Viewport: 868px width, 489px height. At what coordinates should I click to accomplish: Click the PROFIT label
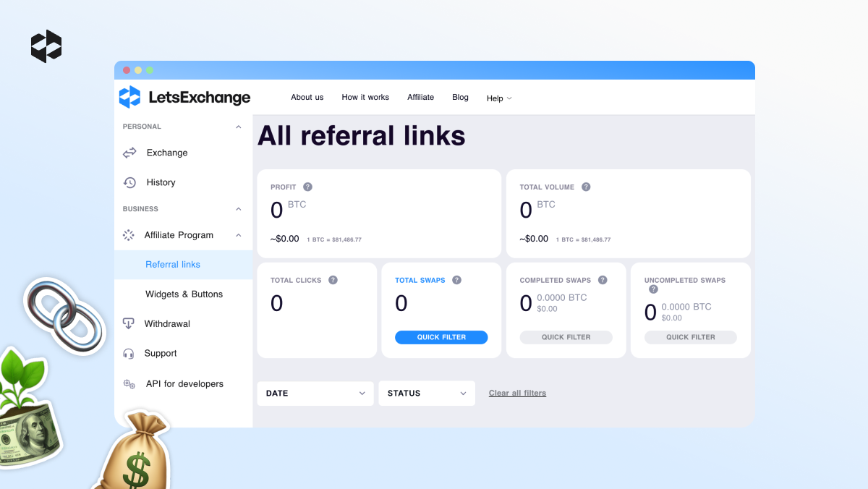pyautogui.click(x=284, y=187)
